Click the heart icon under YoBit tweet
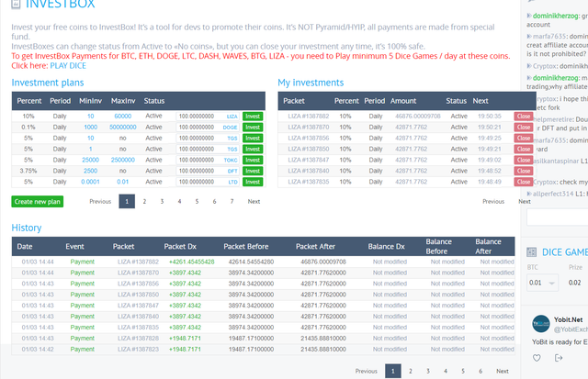The height and width of the screenshot is (379, 588). click(537, 358)
